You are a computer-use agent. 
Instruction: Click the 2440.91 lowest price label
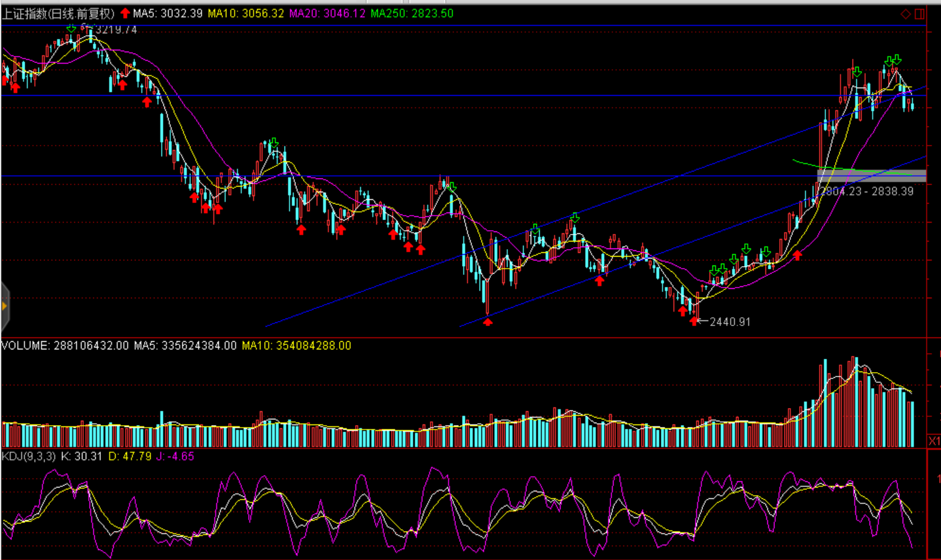730,322
